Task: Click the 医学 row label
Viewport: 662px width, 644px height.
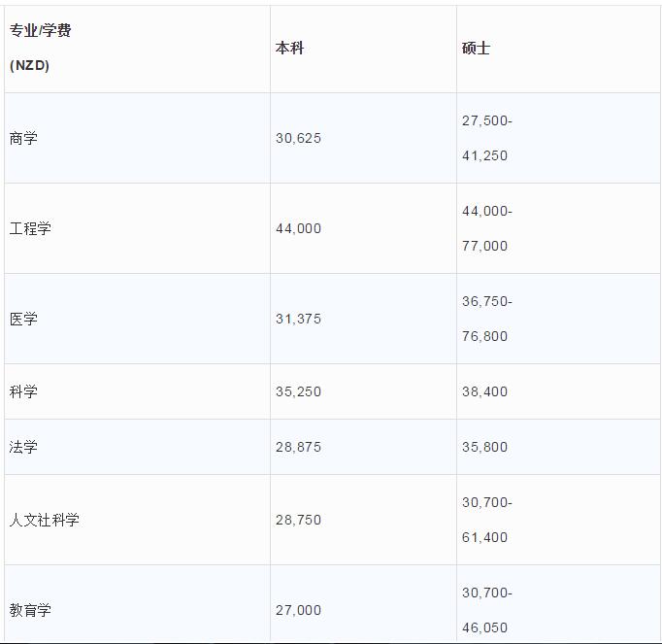Action: tap(24, 319)
